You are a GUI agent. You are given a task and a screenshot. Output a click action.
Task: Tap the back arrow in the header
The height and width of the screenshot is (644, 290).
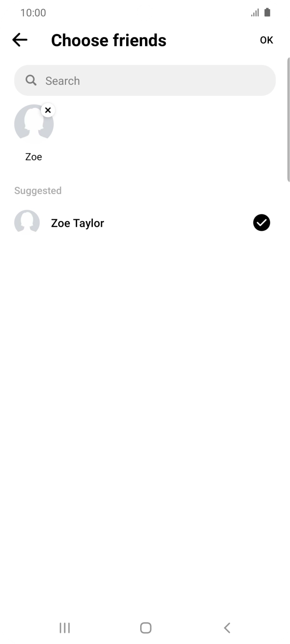tap(20, 40)
